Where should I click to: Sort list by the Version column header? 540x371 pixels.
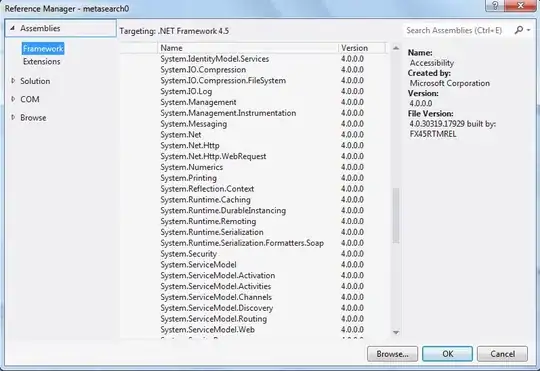point(362,48)
